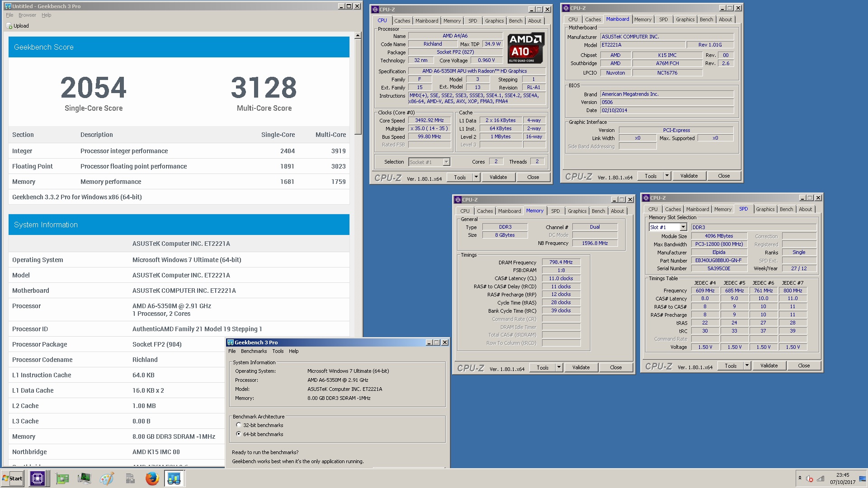Click the Start button

12,479
